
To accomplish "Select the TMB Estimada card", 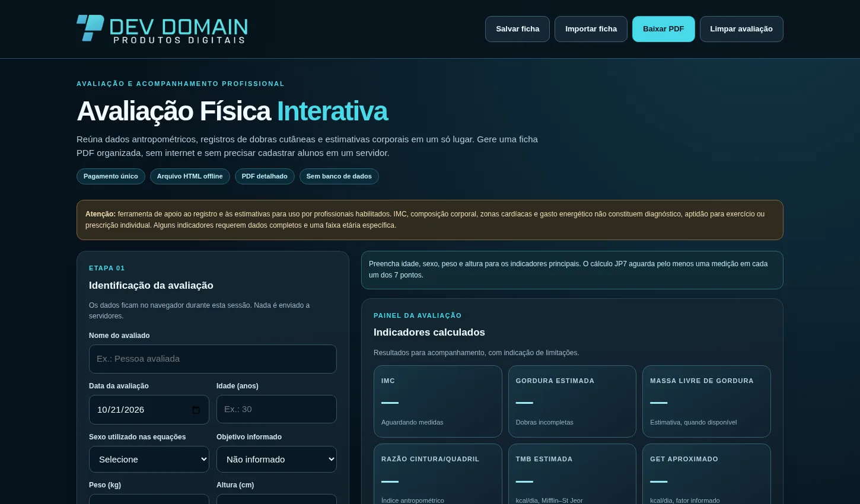I will pyautogui.click(x=572, y=474).
